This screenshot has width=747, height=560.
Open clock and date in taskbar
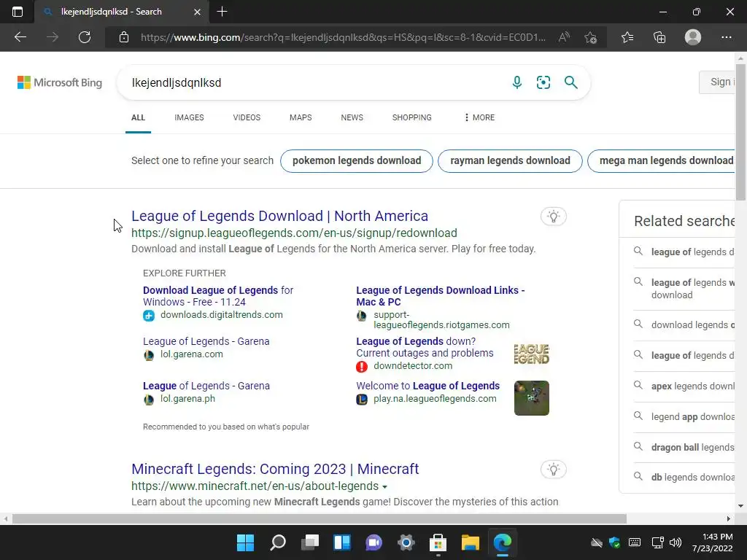712,542
